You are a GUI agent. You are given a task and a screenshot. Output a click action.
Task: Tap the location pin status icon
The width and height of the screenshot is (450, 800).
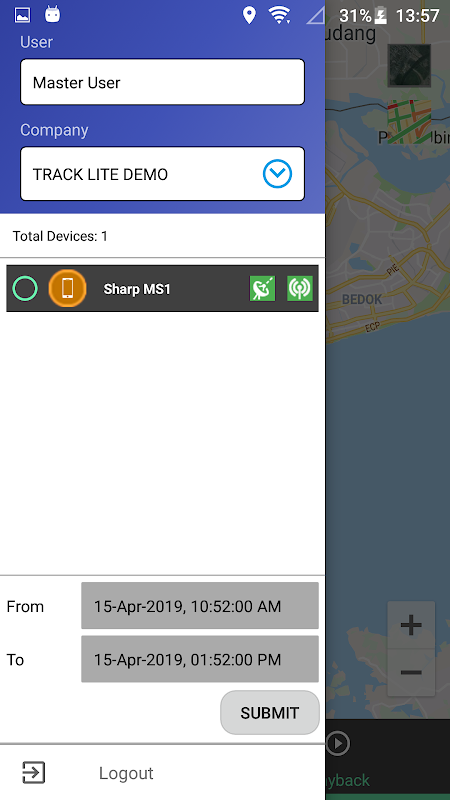249,15
